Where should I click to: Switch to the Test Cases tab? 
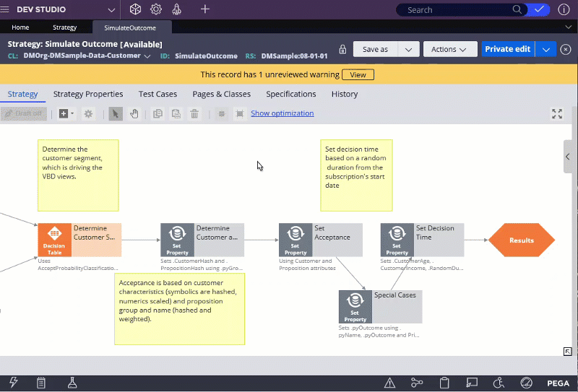[x=158, y=94]
